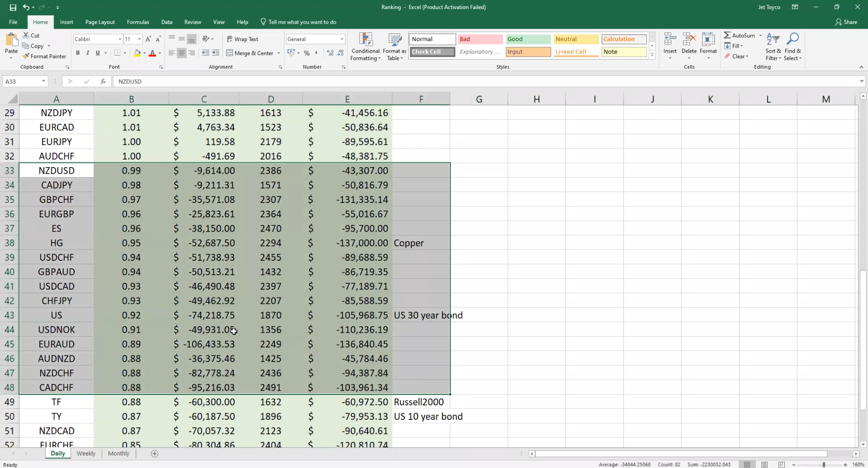Add a new sheet with plus icon
Screen dimensions: 868x468
coord(154,454)
